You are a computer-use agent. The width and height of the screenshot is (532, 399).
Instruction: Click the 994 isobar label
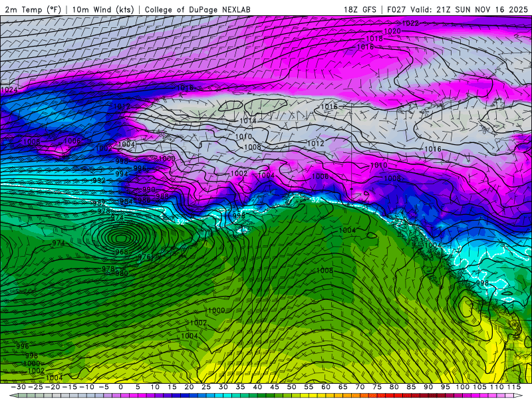[x=122, y=174]
